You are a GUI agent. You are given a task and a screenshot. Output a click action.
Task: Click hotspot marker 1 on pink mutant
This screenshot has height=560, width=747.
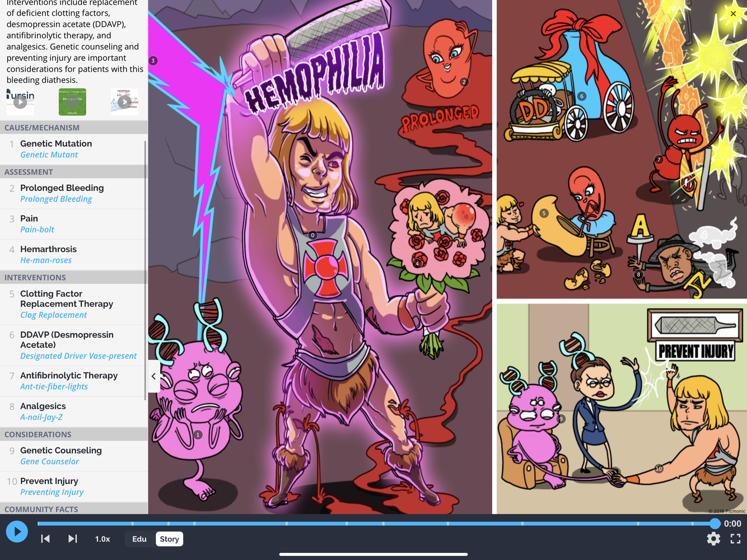coord(197,435)
